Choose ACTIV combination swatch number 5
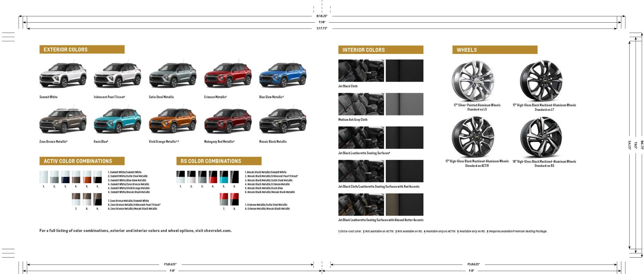 87,177
